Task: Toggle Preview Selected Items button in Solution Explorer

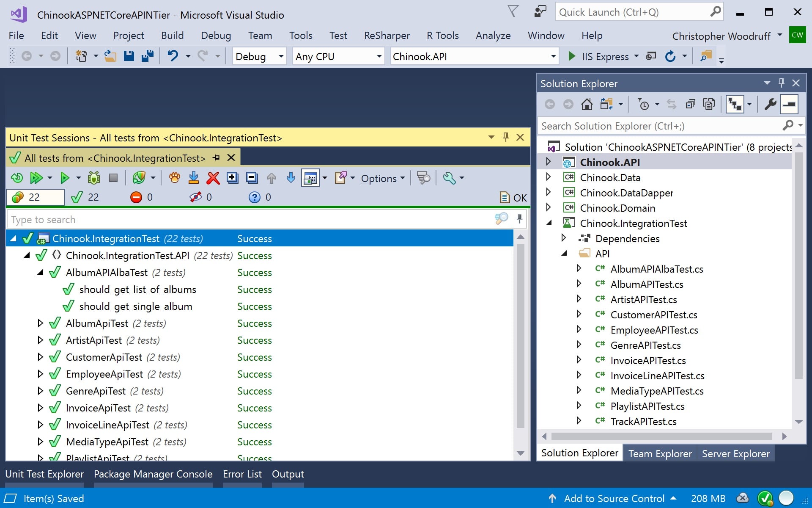Action: [789, 104]
